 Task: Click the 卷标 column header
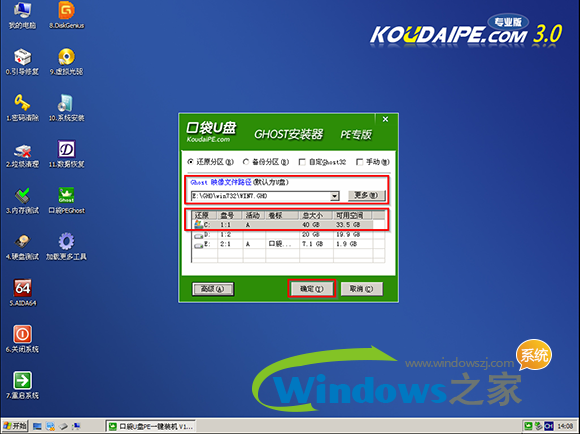tap(282, 215)
